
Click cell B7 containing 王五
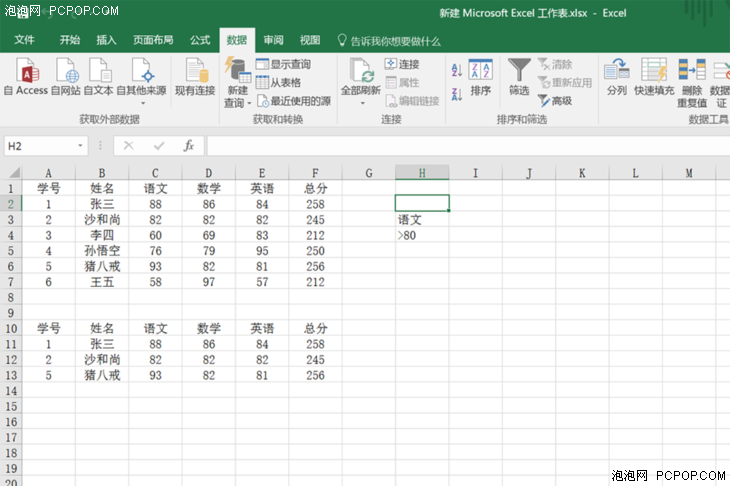(x=102, y=282)
